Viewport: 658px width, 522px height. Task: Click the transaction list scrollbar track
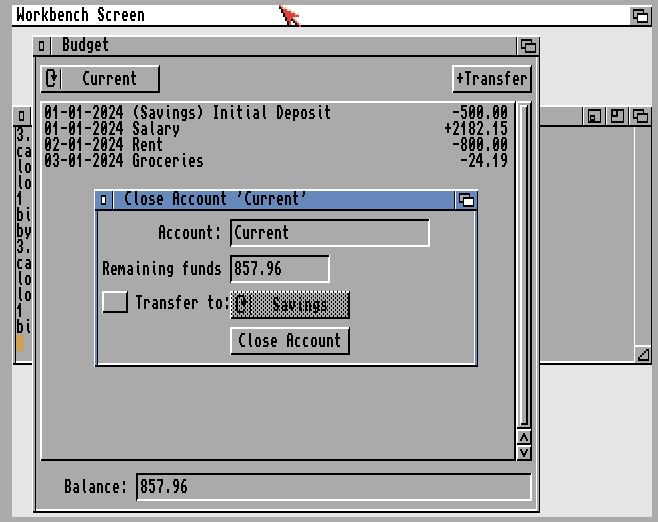[524, 265]
